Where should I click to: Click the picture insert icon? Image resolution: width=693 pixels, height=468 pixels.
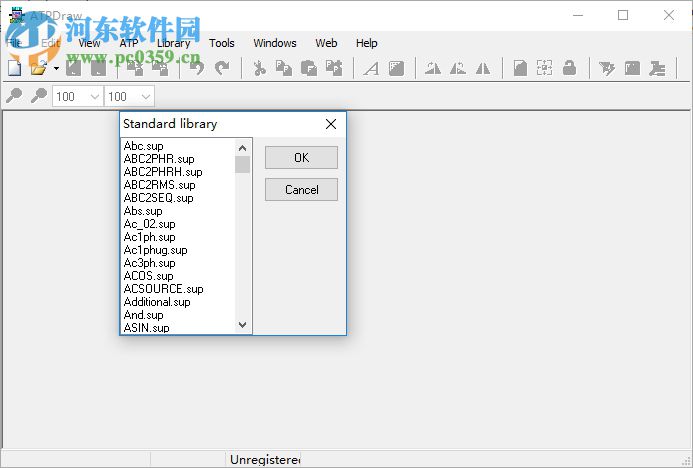click(x=396, y=68)
